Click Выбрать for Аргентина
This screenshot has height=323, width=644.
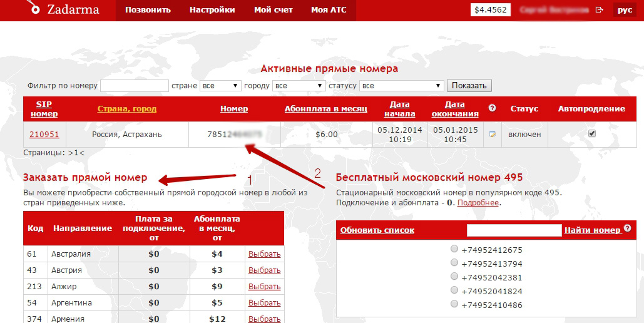265,303
